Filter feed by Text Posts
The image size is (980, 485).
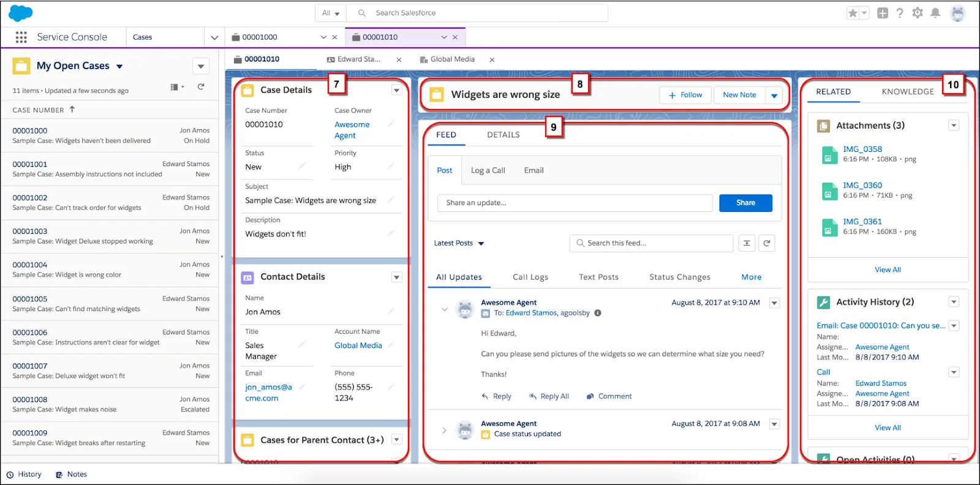[598, 277]
